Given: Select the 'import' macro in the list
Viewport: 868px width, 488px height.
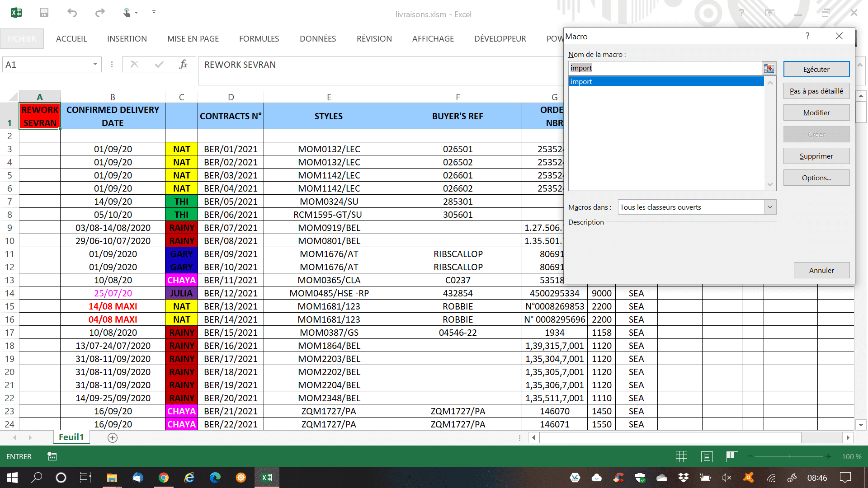Looking at the screenshot, I should coord(665,81).
